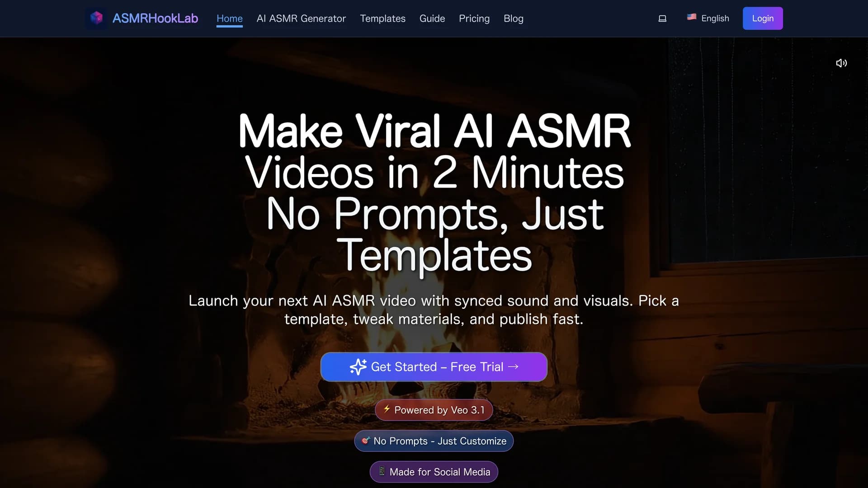Open the ASMRHookLab brand name link
The width and height of the screenshot is (868, 488).
click(155, 18)
